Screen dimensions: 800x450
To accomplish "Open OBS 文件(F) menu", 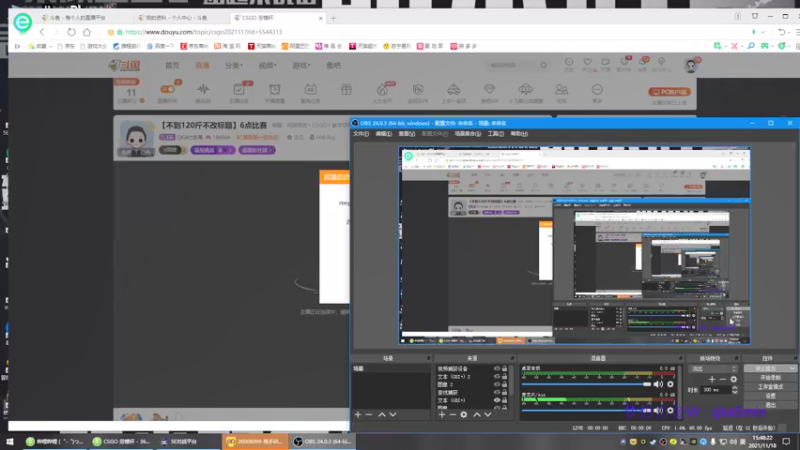I will click(361, 134).
